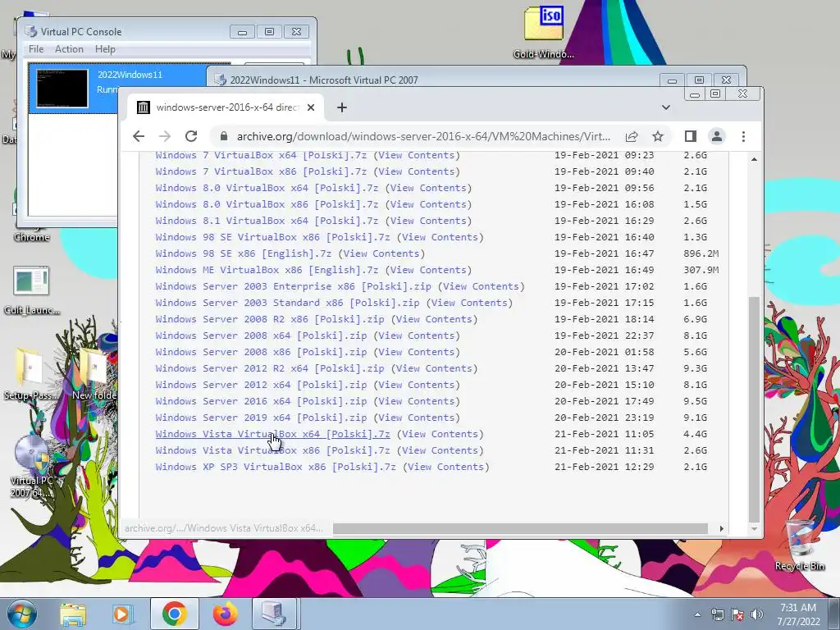The image size is (840, 630).
Task: Click the page scroll up arrow
Action: 755,160
